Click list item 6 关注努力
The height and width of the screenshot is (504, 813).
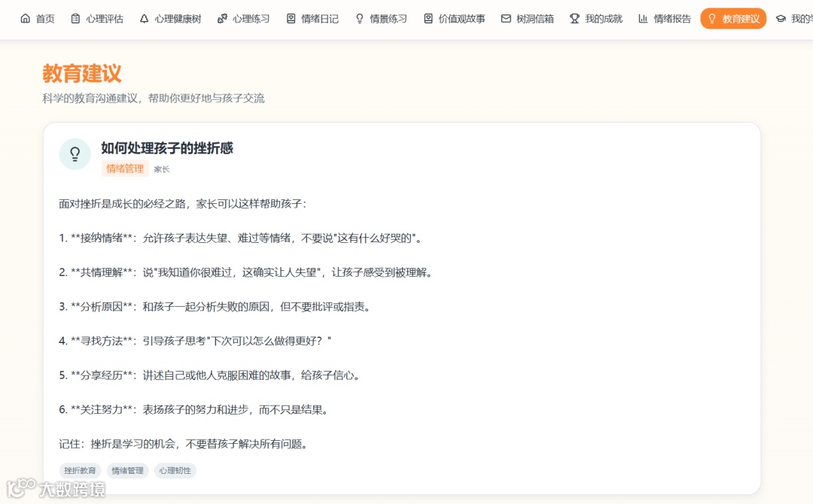(194, 409)
